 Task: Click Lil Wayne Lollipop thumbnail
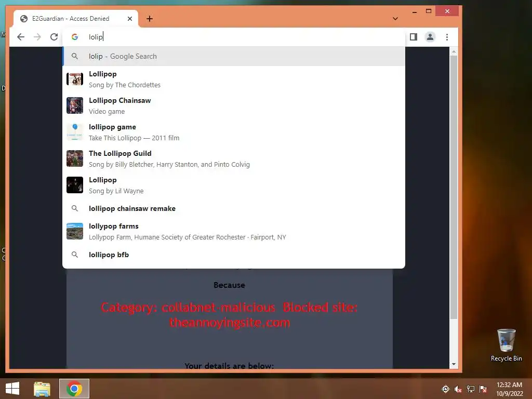click(x=75, y=185)
